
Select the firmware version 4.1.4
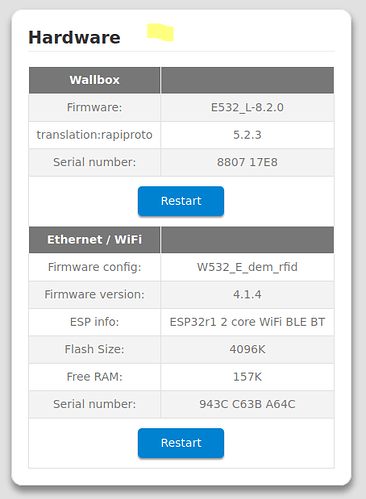247,294
